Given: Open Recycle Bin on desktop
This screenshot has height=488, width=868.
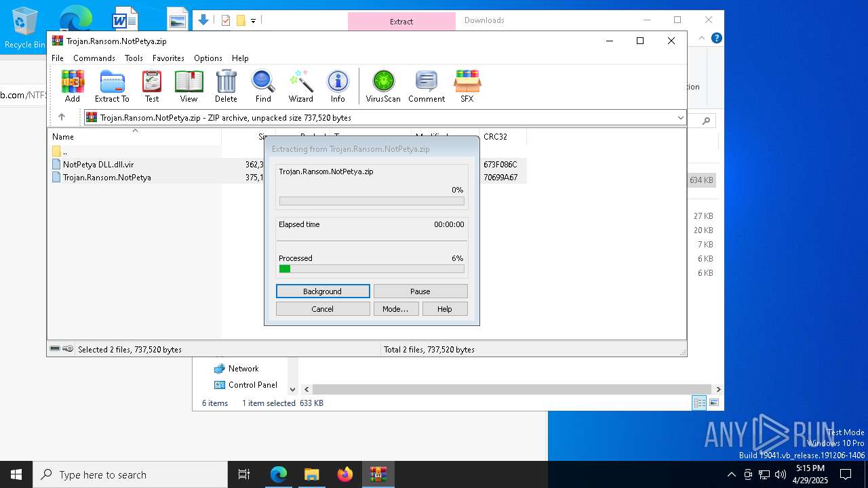Looking at the screenshot, I should pos(25,28).
